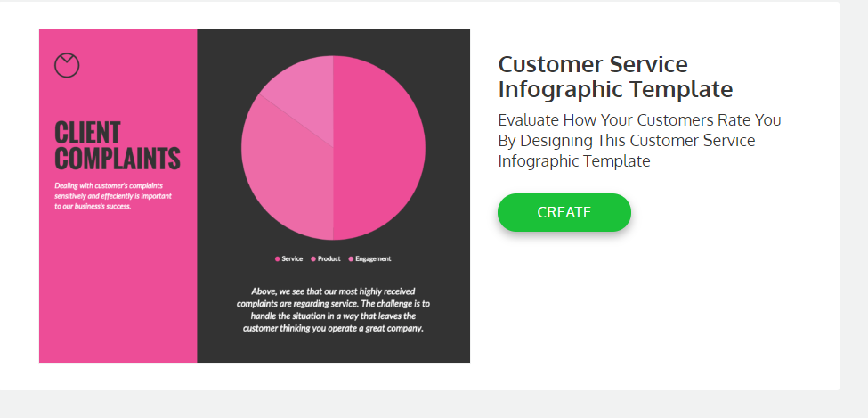The image size is (868, 418).
Task: Click the lower-left pie chart slice
Action: 285,178
